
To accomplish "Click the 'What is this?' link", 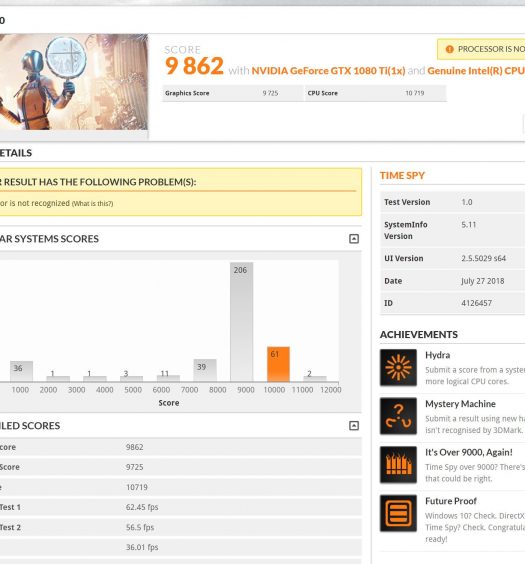I will tap(92, 204).
